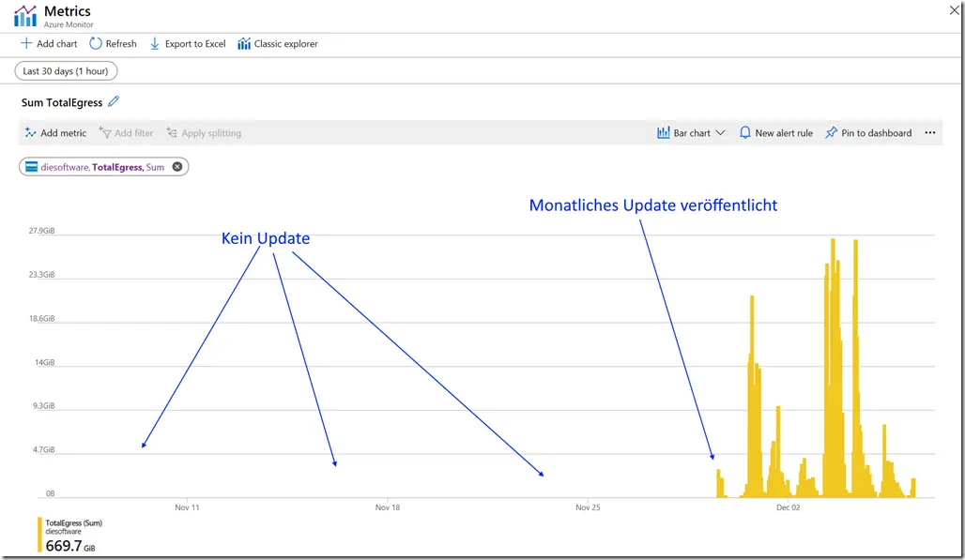The width and height of the screenshot is (965, 560).
Task: Click the Classic explorer label
Action: [286, 44]
